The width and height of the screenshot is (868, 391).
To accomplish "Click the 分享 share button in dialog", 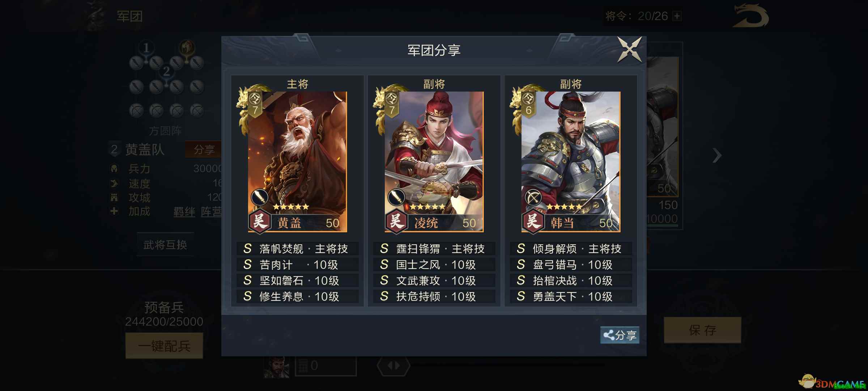I will [620, 335].
